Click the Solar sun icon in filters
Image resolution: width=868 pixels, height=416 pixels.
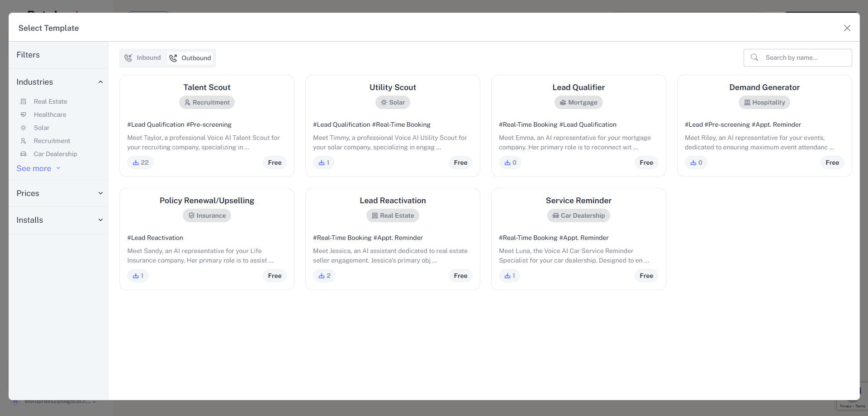click(x=24, y=128)
